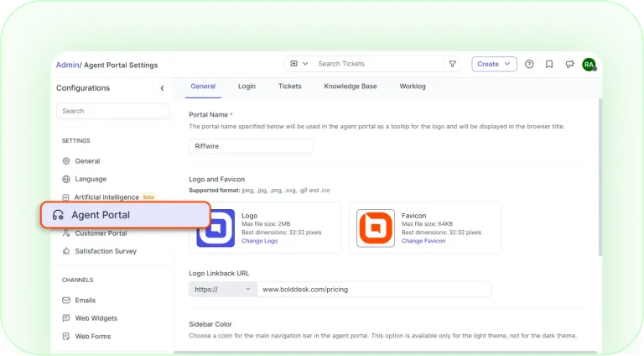
Task: Click the Portal Name field containing Riffwire
Action: pos(251,146)
